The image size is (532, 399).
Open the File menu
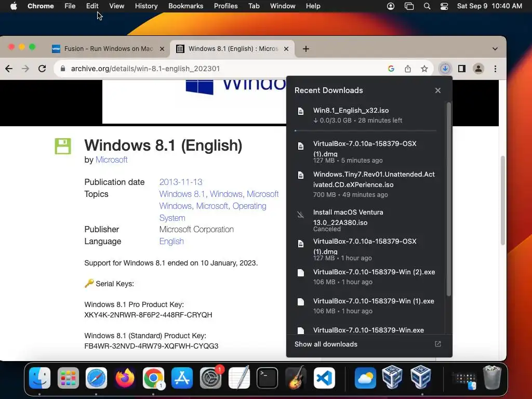70,6
